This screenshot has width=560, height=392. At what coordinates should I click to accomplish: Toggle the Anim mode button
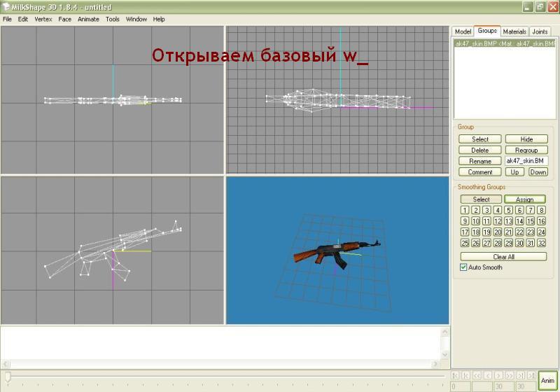click(547, 380)
